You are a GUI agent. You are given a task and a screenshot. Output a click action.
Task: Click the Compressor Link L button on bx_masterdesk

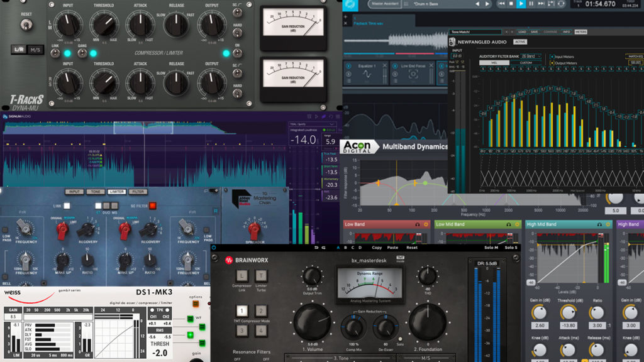pyautogui.click(x=241, y=276)
